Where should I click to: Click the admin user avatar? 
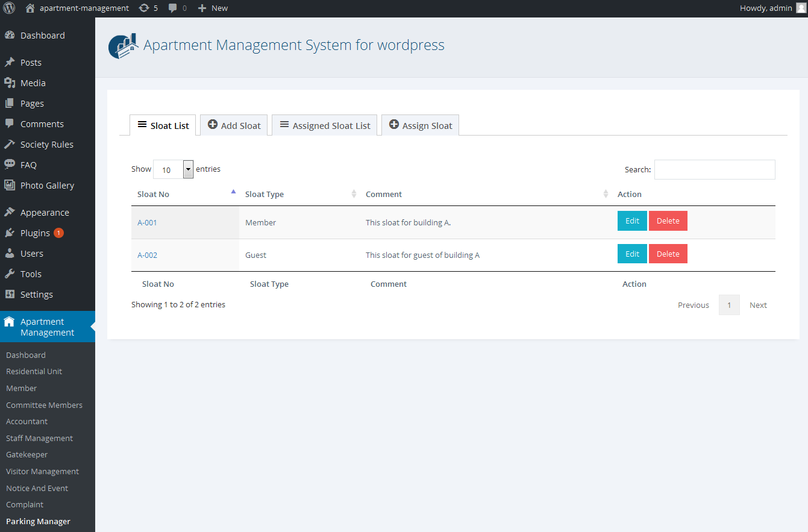(800, 8)
